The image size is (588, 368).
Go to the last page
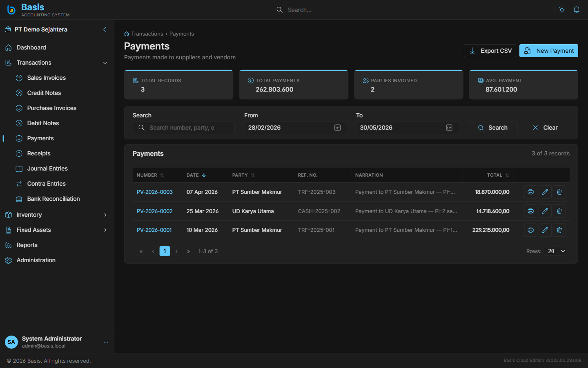(188, 251)
